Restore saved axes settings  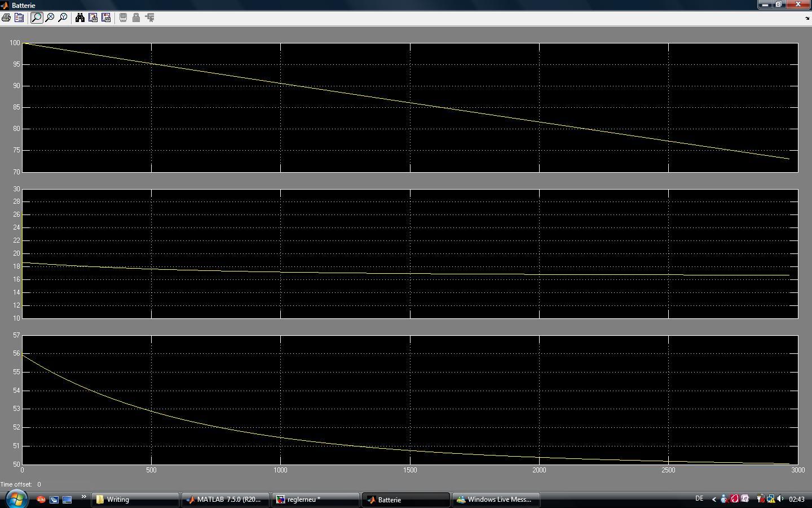(x=106, y=18)
